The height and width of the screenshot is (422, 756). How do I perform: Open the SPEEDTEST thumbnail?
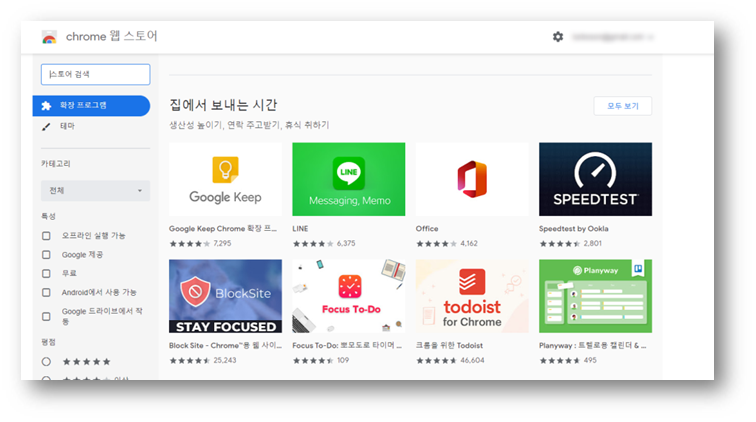coord(595,179)
